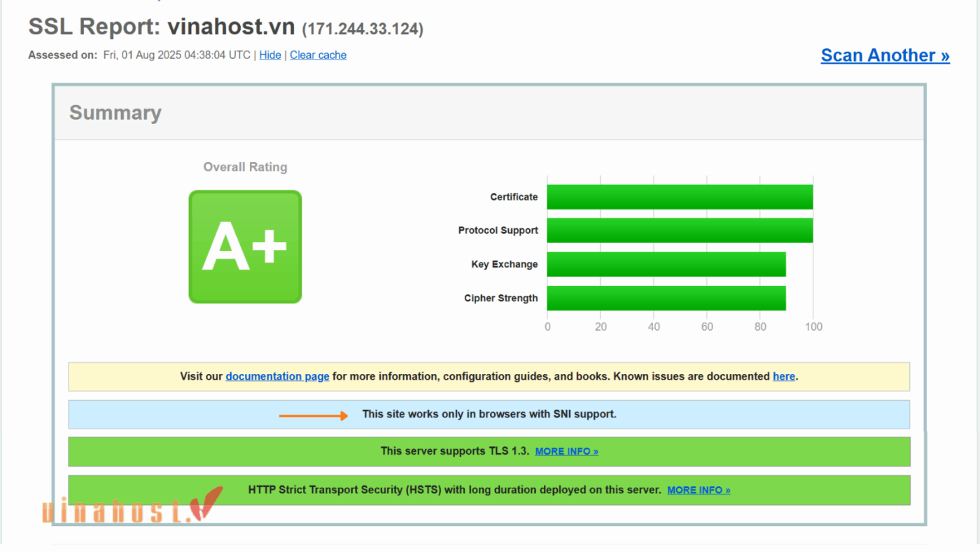The height and width of the screenshot is (552, 980).
Task: Click the orange arrow beside SNI notice
Action: [314, 415]
